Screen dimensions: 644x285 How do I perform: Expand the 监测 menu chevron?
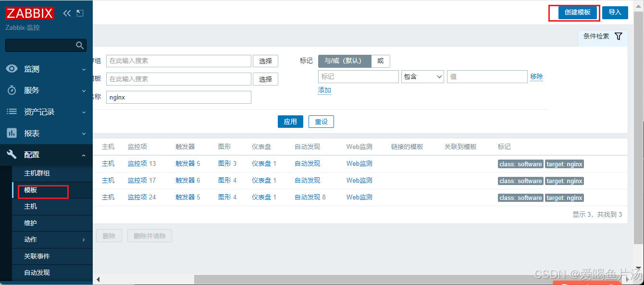click(84, 69)
